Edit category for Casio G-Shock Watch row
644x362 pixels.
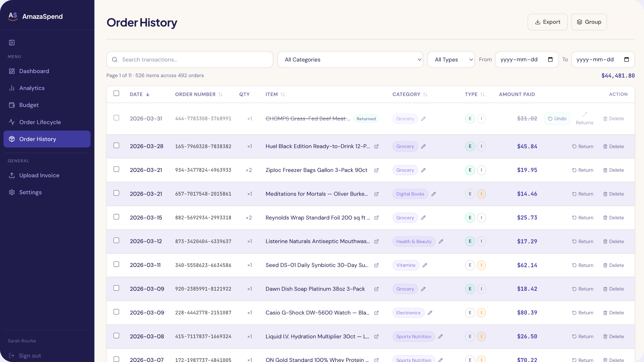[430, 313]
